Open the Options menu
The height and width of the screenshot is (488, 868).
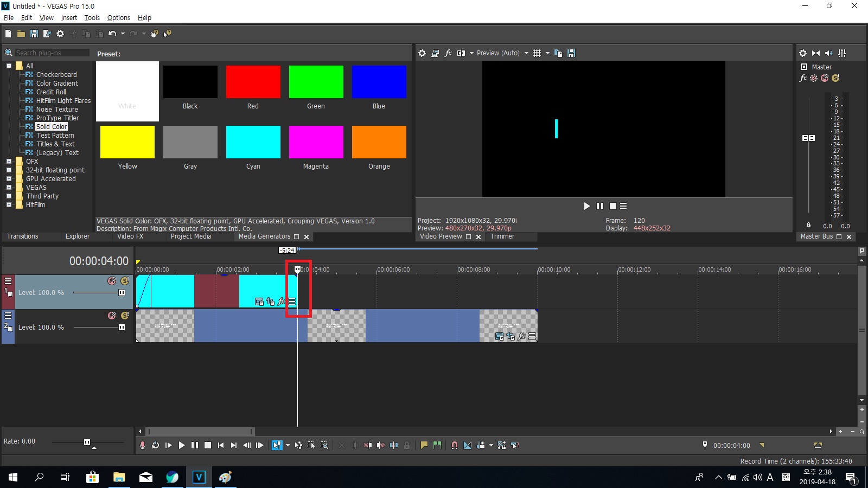pos(119,17)
